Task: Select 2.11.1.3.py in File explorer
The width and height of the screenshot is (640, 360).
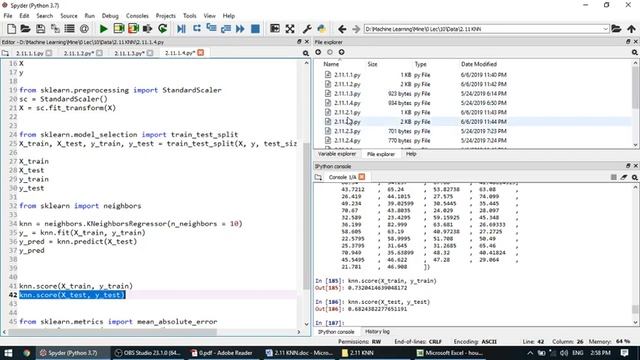Action: 347,93
